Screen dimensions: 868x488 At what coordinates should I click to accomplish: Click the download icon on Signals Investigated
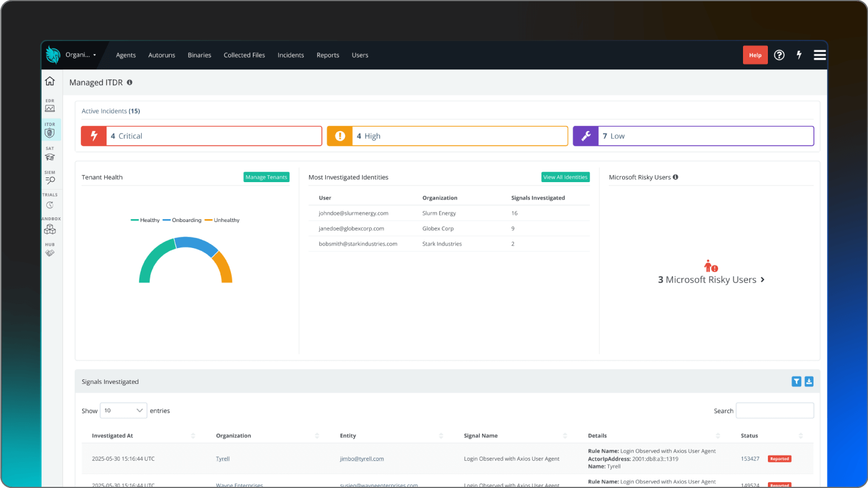point(809,381)
